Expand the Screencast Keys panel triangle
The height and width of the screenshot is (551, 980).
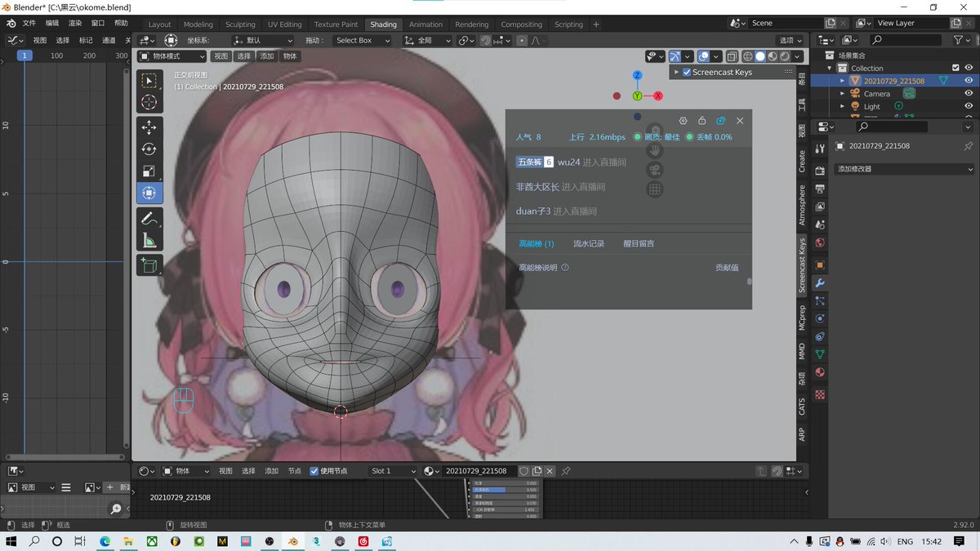click(x=676, y=72)
